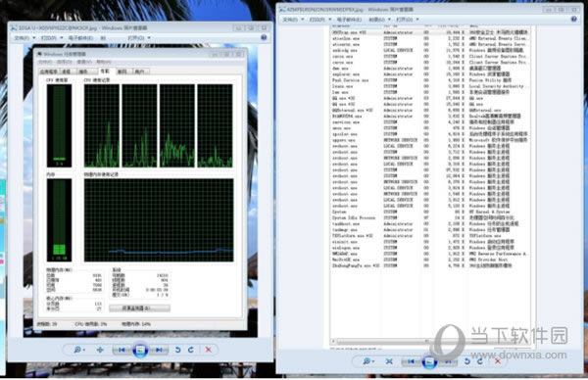Rotate clockwise in the right photo viewer
The width and height of the screenshot is (588, 380).
pyautogui.click(x=480, y=361)
